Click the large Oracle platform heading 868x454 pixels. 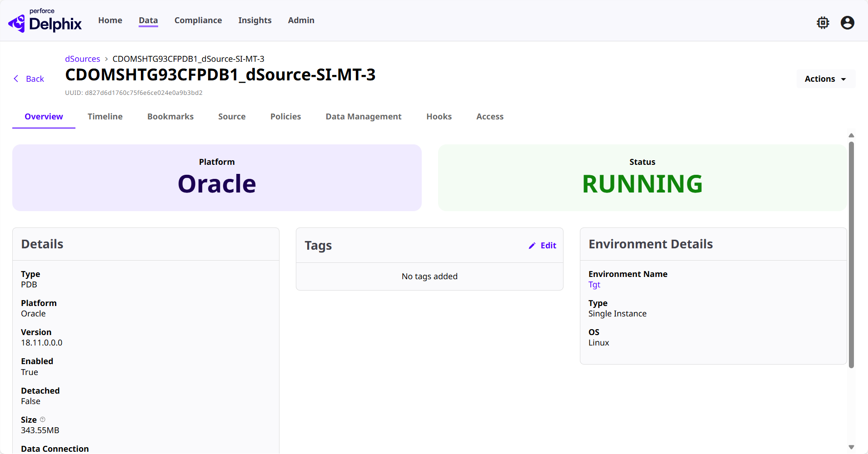(x=217, y=184)
